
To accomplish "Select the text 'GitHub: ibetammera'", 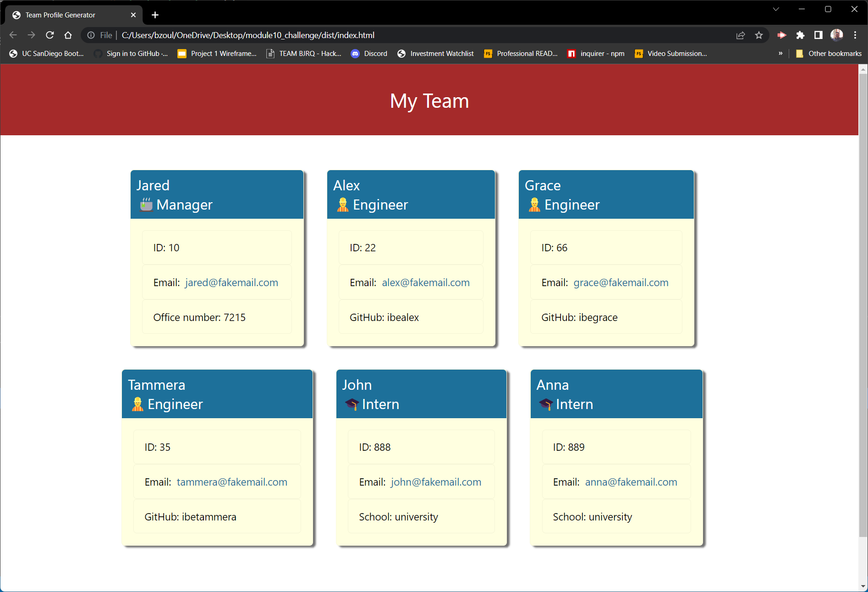I will (190, 517).
